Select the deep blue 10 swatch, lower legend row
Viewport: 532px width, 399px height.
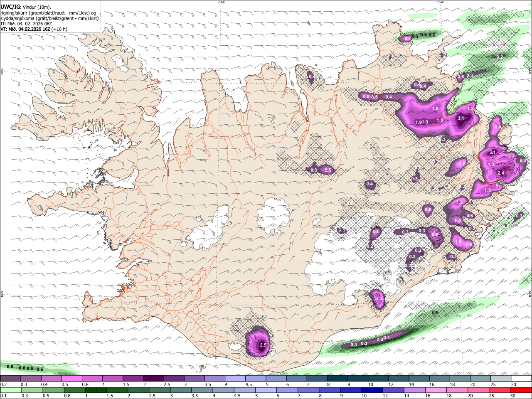coord(372,390)
